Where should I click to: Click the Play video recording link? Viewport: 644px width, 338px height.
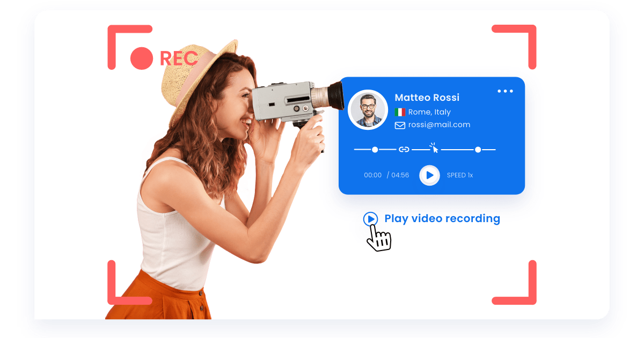pyautogui.click(x=442, y=218)
